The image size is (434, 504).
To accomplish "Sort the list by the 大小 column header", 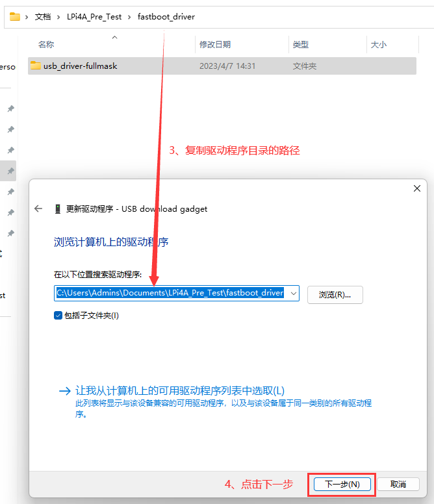I will 379,44.
